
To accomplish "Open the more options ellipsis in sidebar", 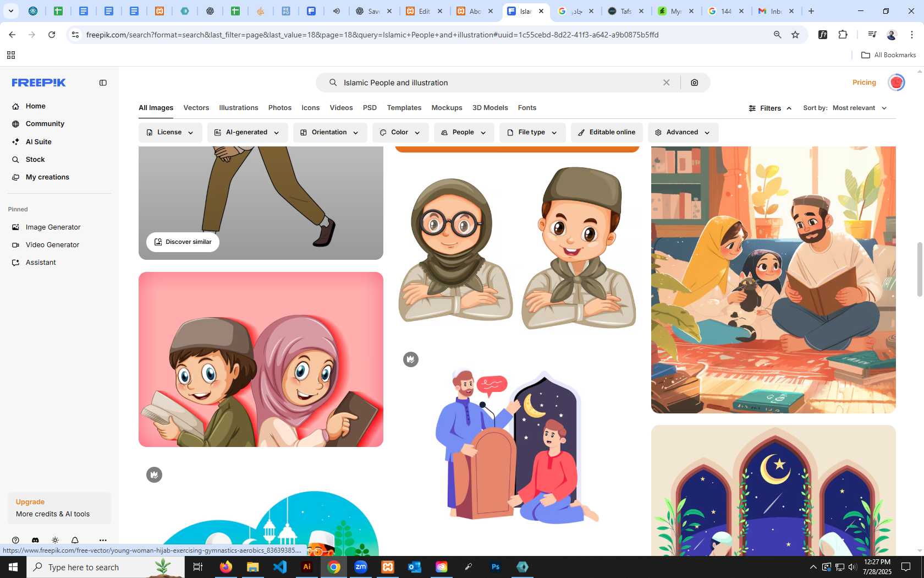I will pyautogui.click(x=103, y=541).
